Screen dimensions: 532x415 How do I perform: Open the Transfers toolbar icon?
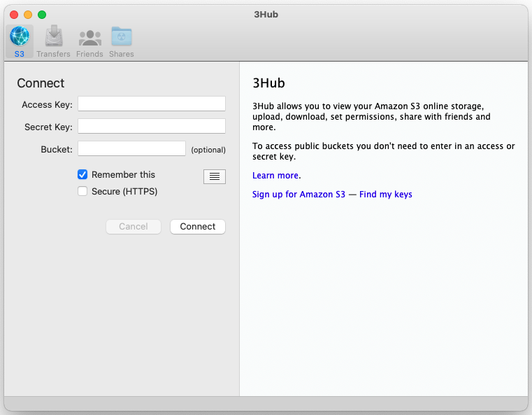pyautogui.click(x=54, y=36)
